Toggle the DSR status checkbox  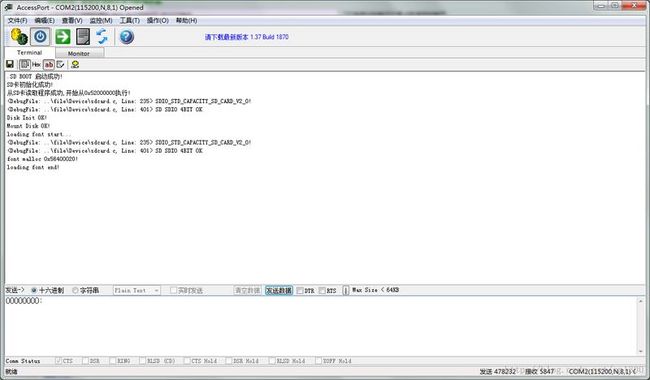tap(85, 361)
